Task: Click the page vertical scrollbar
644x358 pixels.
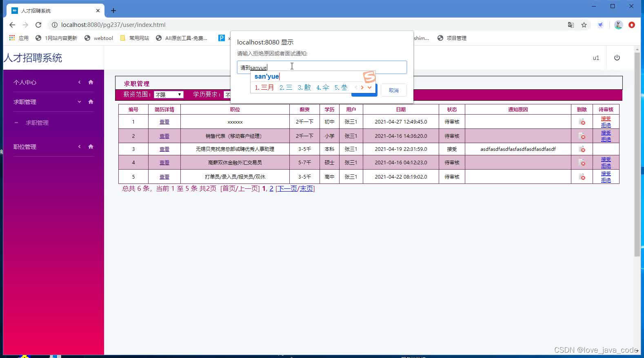Action: [x=637, y=154]
